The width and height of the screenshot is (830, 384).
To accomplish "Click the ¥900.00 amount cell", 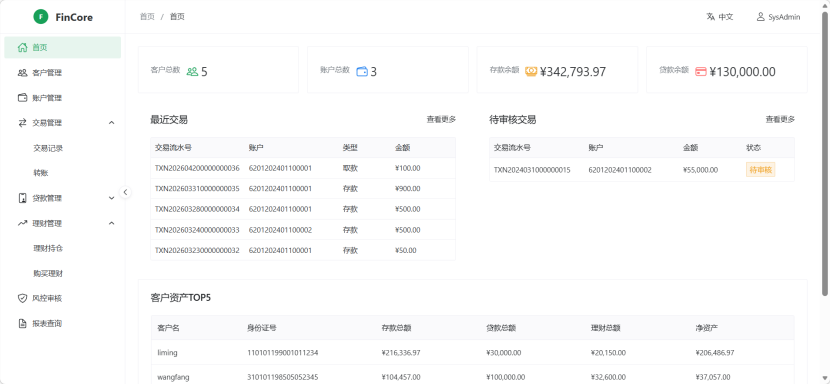I will click(408, 189).
